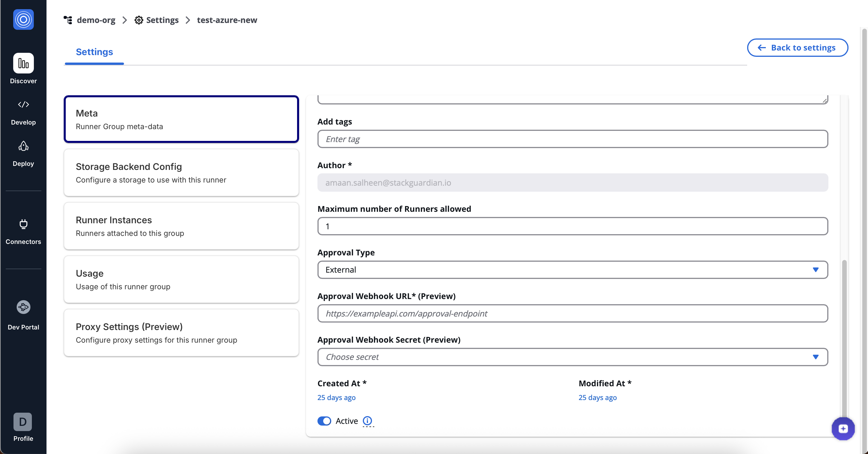Click the Created At 25 days ago link
Viewport: 868px width, 454px height.
click(336, 397)
